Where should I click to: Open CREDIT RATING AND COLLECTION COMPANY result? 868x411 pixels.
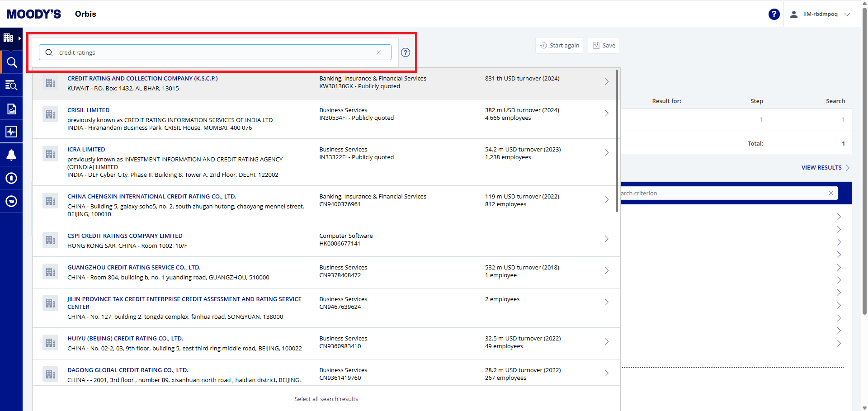pos(142,79)
